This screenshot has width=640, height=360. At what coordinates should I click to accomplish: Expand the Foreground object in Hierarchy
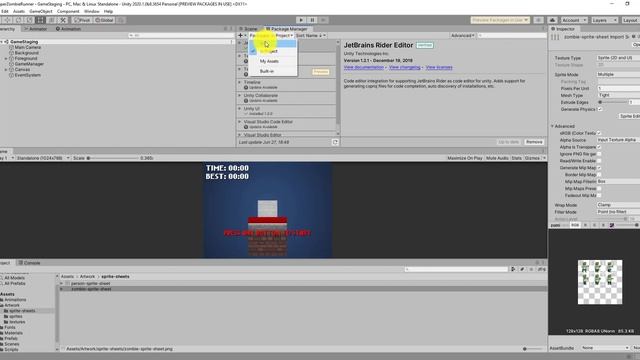click(6, 58)
